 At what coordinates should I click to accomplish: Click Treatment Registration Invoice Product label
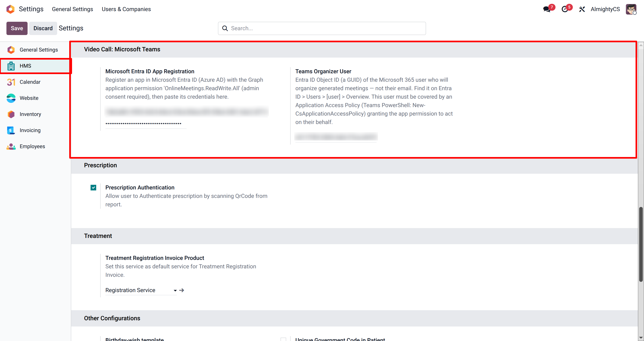[155, 258]
